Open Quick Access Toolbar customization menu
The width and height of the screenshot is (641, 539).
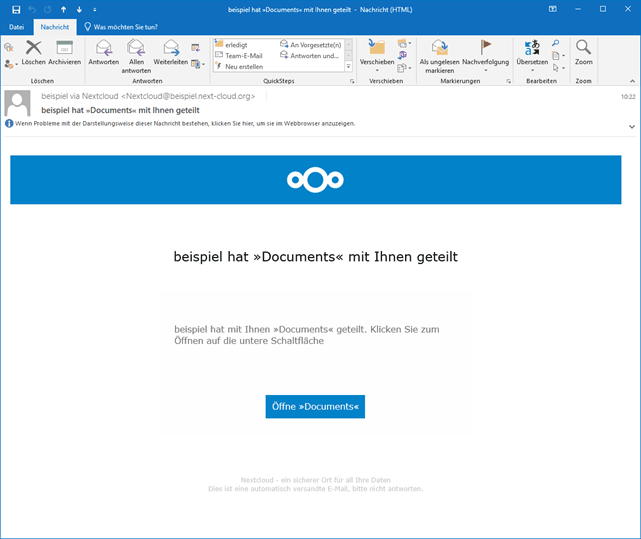pos(95,9)
